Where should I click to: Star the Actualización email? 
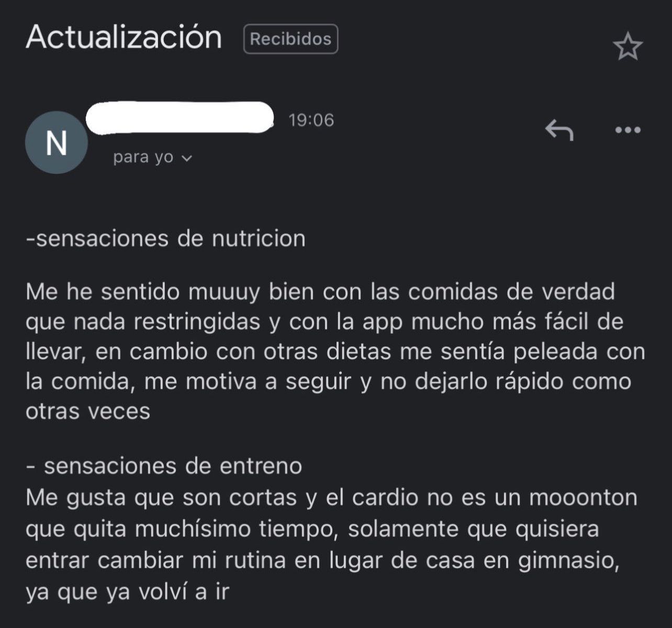pyautogui.click(x=628, y=47)
